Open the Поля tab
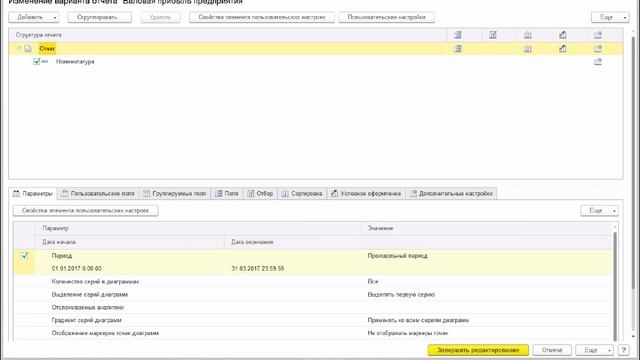 click(x=227, y=193)
